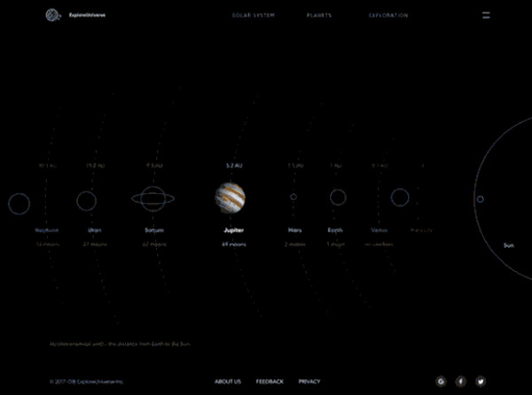Pick the Venus planet circle

click(400, 197)
